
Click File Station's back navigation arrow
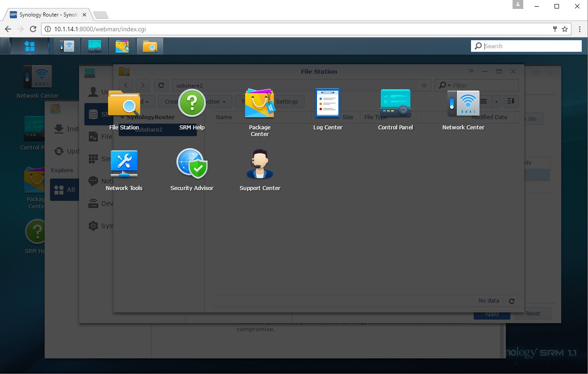pos(126,85)
